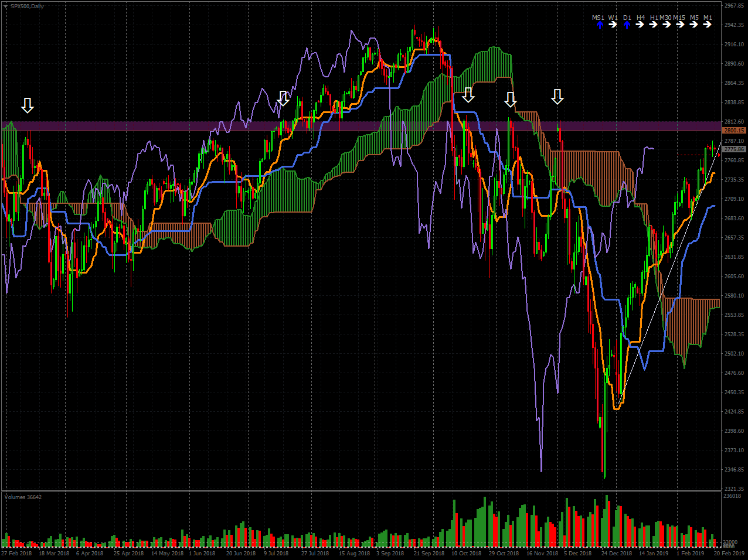The width and height of the screenshot is (748, 560).
Task: Click the white right arrow under H1
Action: (x=653, y=25)
